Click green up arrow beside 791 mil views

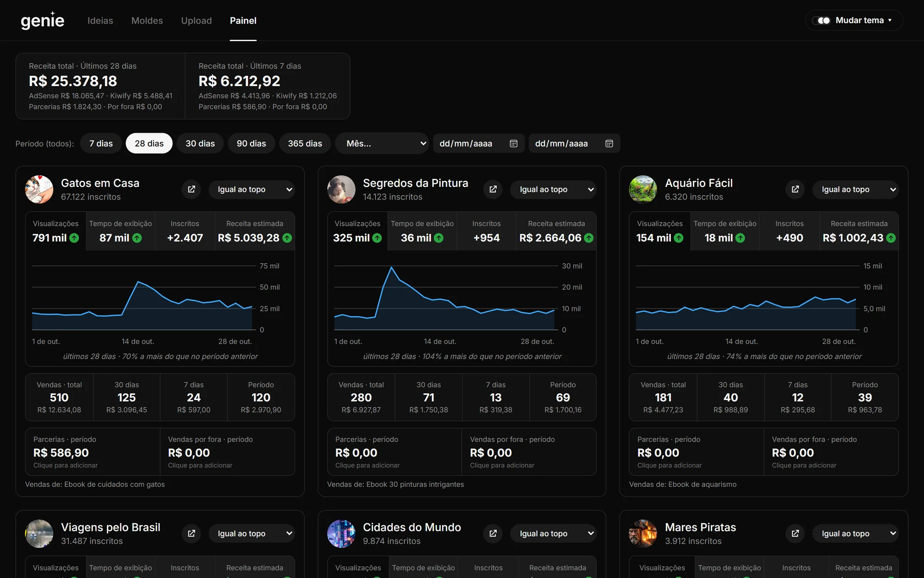[74, 238]
